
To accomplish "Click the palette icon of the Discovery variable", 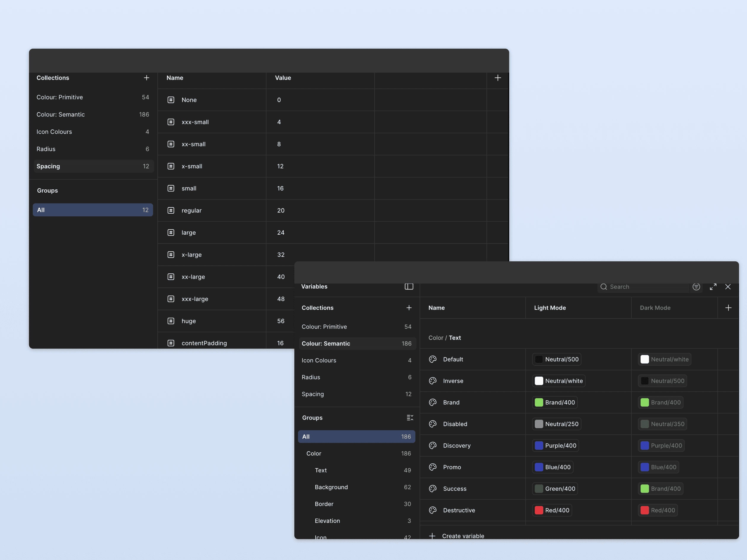I will coord(432,445).
